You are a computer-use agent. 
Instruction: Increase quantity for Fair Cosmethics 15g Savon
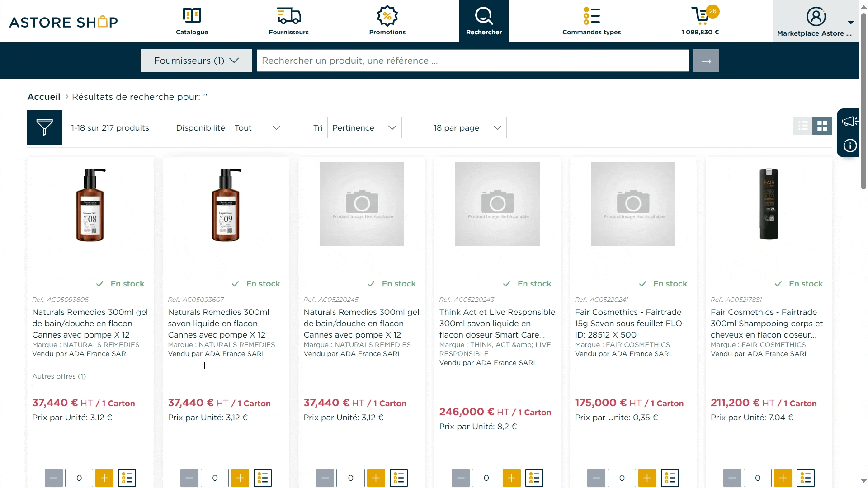point(647,478)
